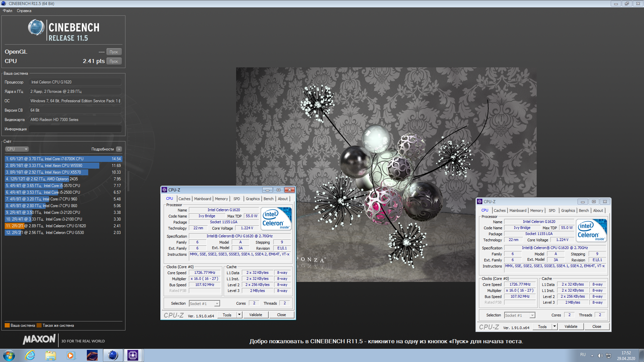Viewport: 644px width, 362px height.
Task: Open Caches tab in right CPU-Z window
Action: [499, 210]
